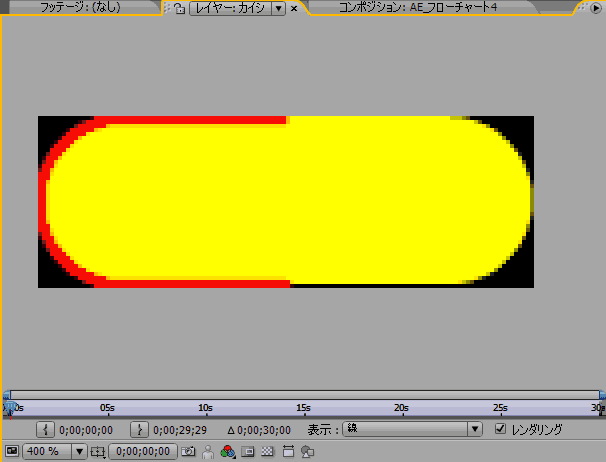The width and height of the screenshot is (606, 462).
Task: Click the current-time indicator at 0s
Action: point(10,409)
